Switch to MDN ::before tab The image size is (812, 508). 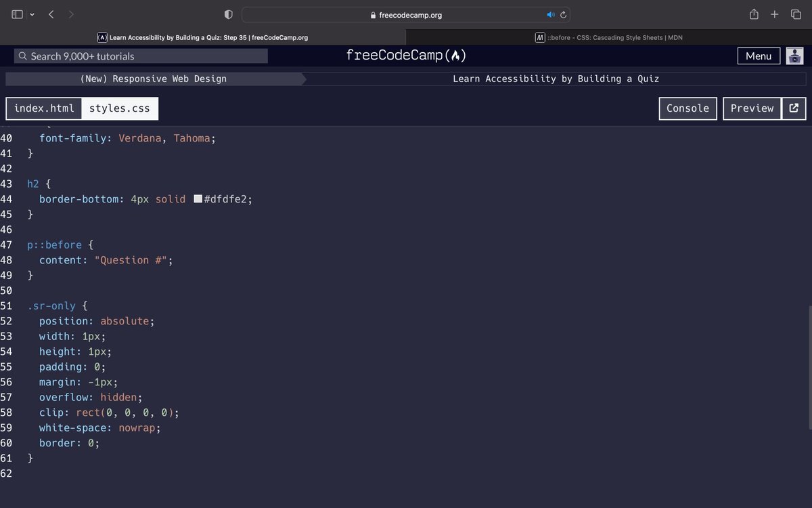[x=609, y=37]
